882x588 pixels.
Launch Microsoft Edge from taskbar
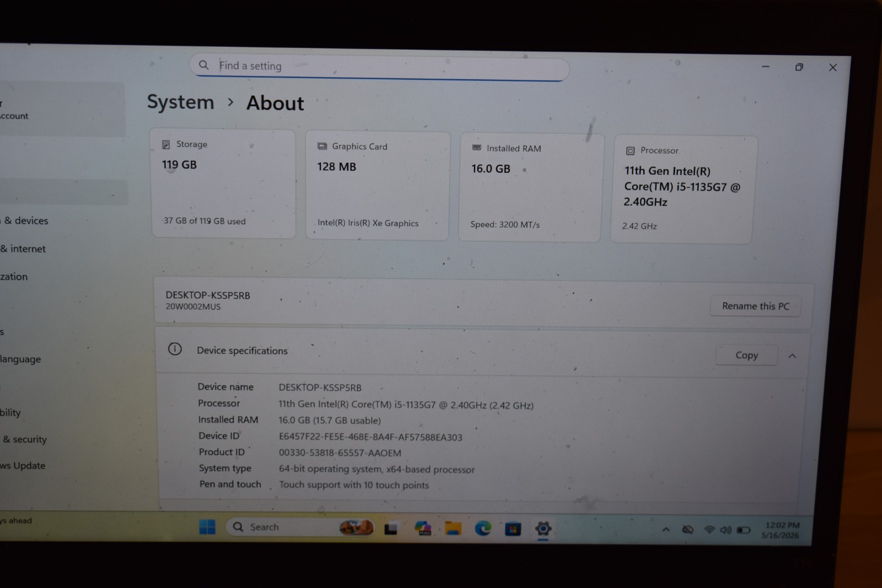483,528
